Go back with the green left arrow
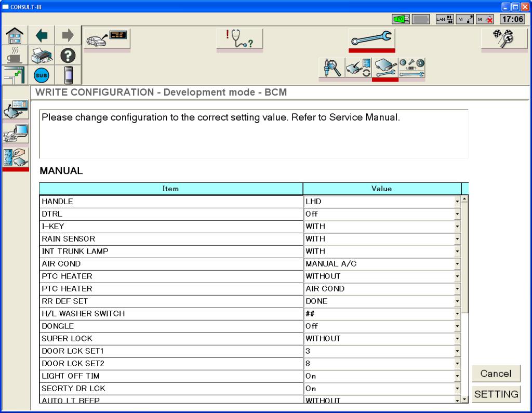Screen dimensions: 532x413 coord(42,36)
